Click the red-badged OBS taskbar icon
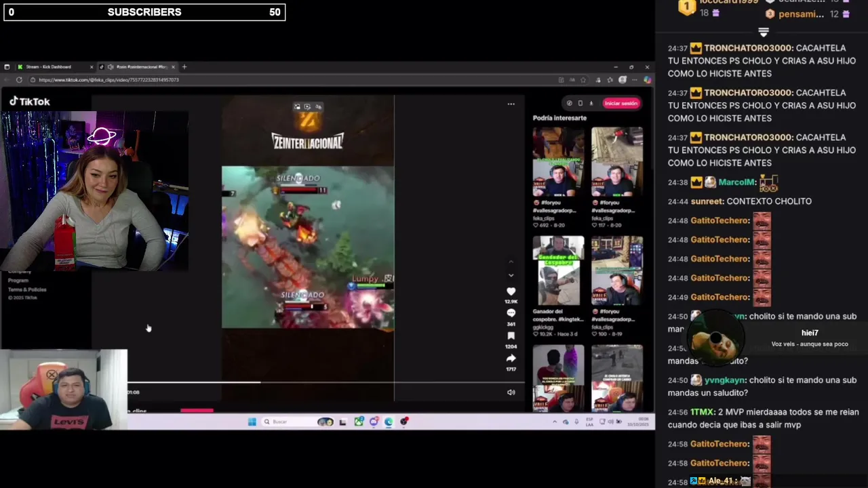868x488 pixels. point(403,422)
